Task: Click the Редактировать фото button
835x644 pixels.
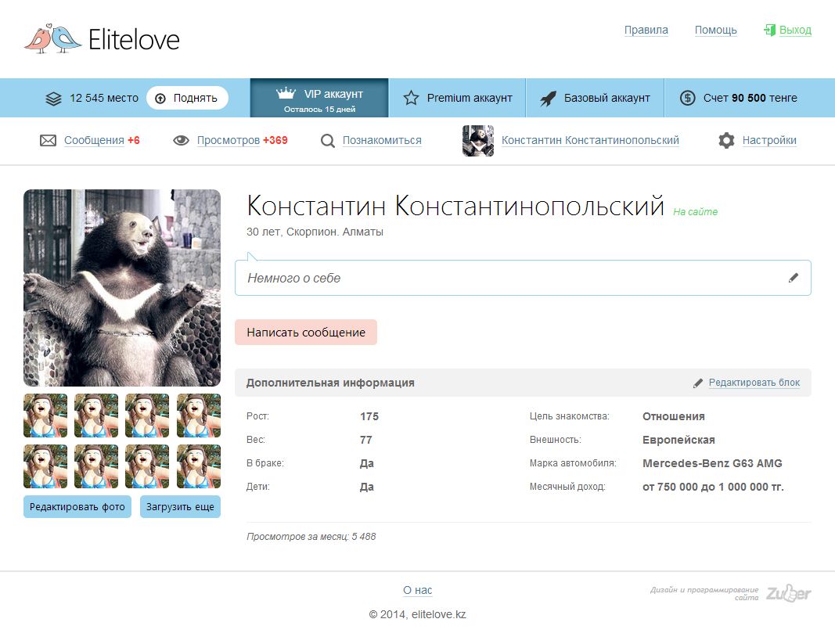Action: 77,507
